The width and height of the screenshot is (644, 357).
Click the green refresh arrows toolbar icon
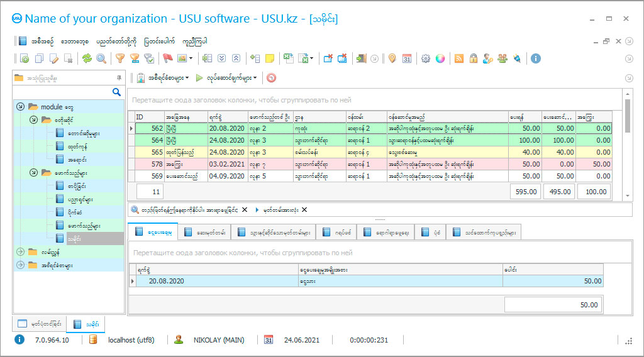pyautogui.click(x=87, y=58)
